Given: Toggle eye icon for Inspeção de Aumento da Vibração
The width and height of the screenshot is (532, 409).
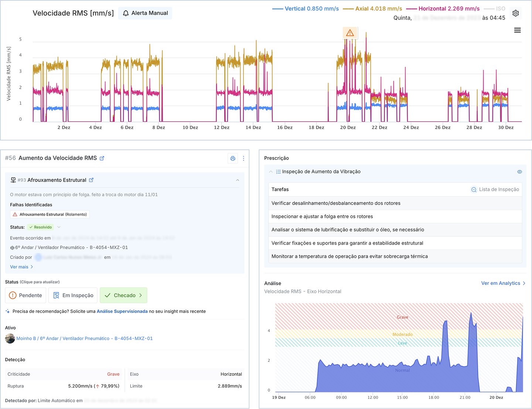Looking at the screenshot, I should [x=519, y=172].
